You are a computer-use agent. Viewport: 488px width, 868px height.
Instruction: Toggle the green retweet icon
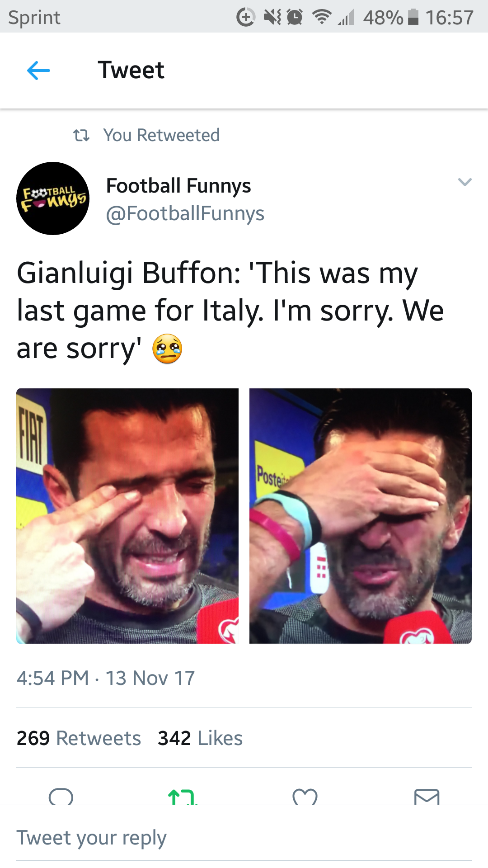183,797
